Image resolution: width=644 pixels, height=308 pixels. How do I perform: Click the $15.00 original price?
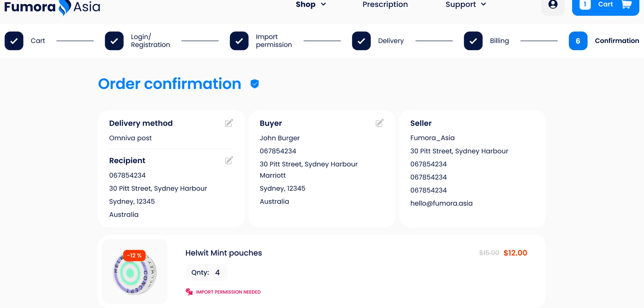tap(489, 253)
